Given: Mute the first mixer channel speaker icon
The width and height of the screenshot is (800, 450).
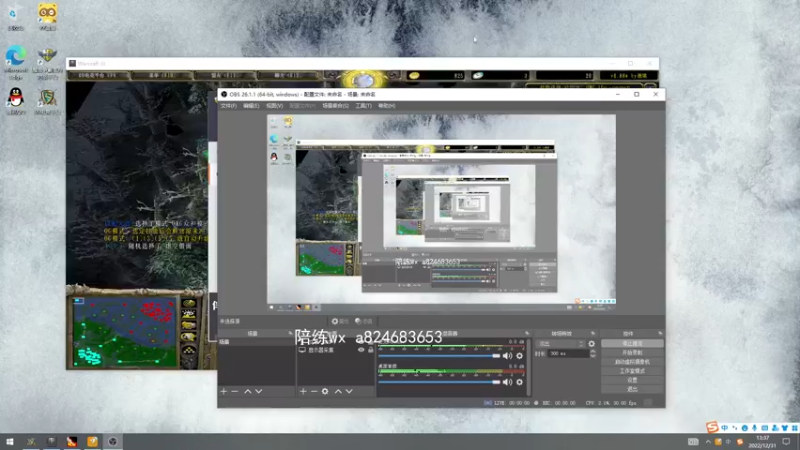Looking at the screenshot, I should coord(507,356).
